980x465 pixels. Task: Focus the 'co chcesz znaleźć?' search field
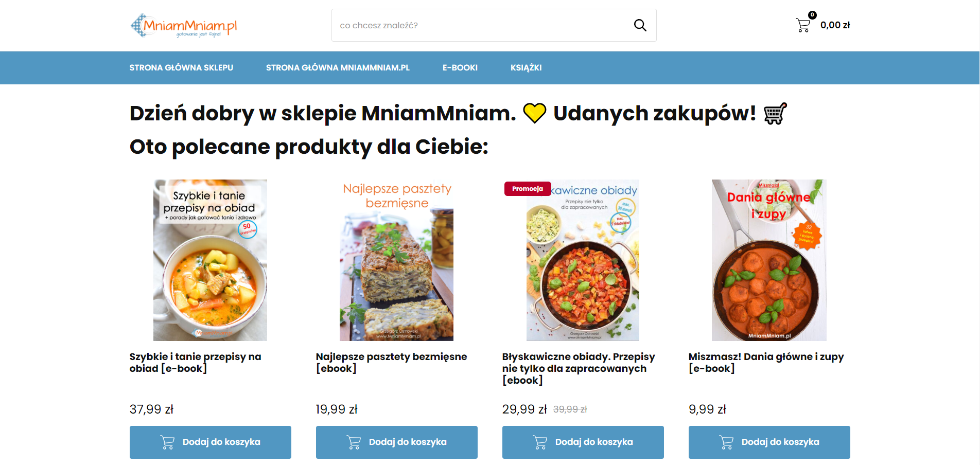click(479, 25)
